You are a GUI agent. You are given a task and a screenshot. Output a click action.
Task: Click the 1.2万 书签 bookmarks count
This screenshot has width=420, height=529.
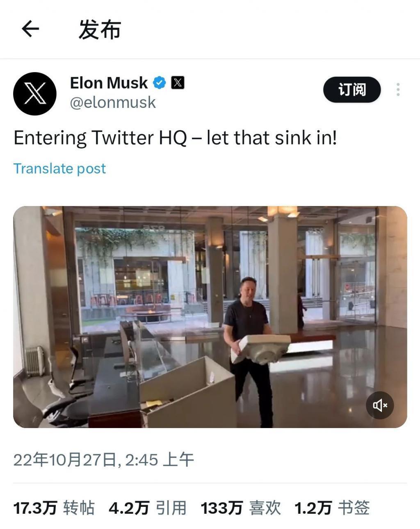point(332,508)
